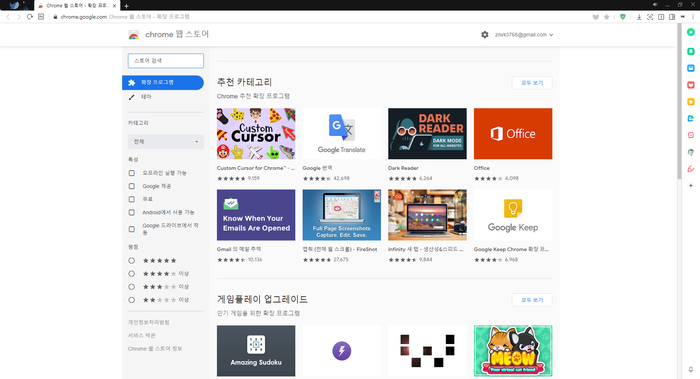Open the purple lightning bolt game card

tap(342, 350)
